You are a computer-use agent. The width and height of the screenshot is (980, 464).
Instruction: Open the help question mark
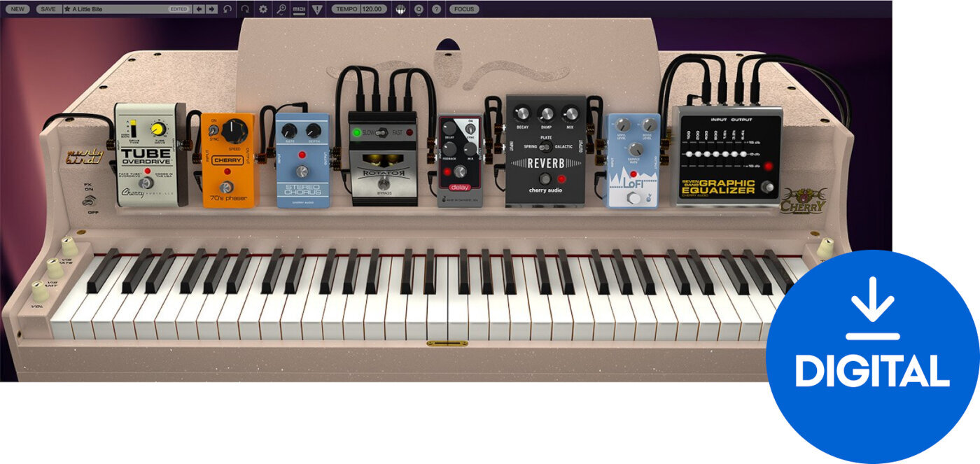point(436,9)
